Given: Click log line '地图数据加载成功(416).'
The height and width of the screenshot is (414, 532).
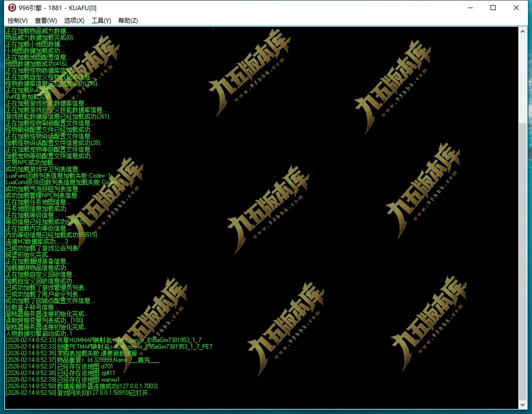Looking at the screenshot, I should pyautogui.click(x=36, y=64).
